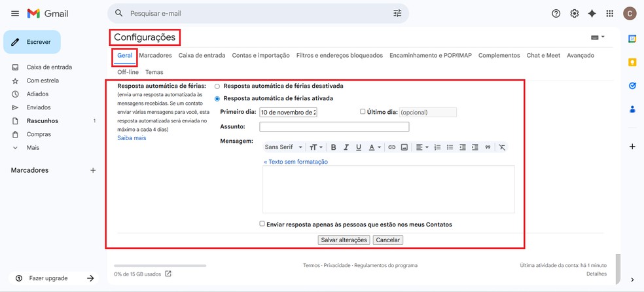Viewport: 644px width, 292px height.
Task: Open the main menu hamburger icon
Action: (x=15, y=14)
